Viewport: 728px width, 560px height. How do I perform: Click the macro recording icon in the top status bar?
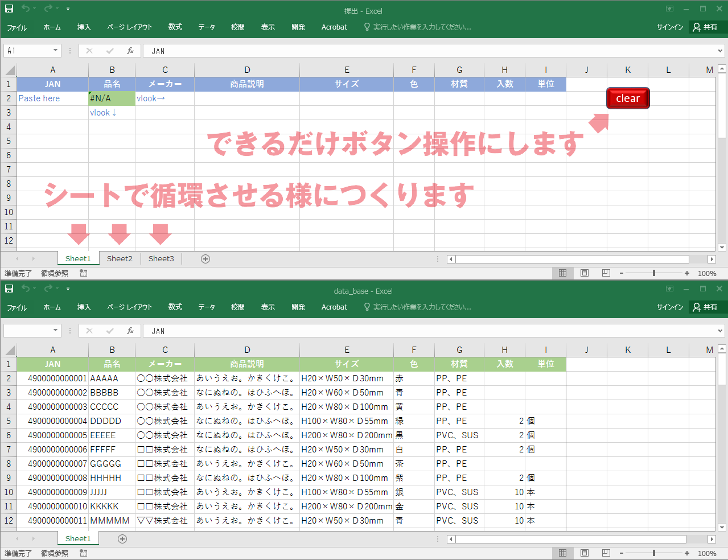click(x=84, y=273)
